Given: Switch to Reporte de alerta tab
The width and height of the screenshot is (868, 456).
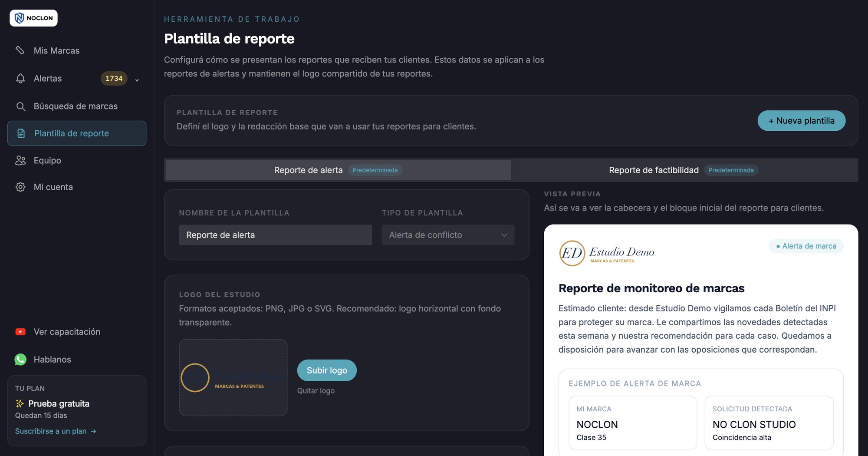Looking at the screenshot, I should [x=338, y=170].
